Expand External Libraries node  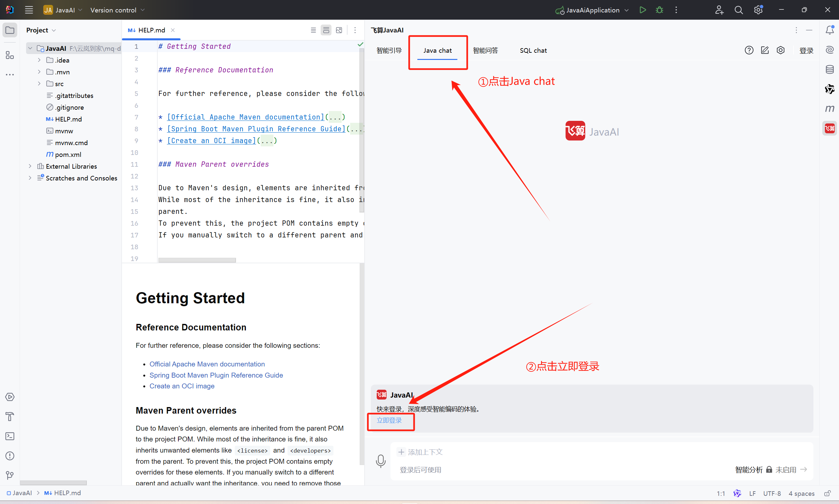30,166
